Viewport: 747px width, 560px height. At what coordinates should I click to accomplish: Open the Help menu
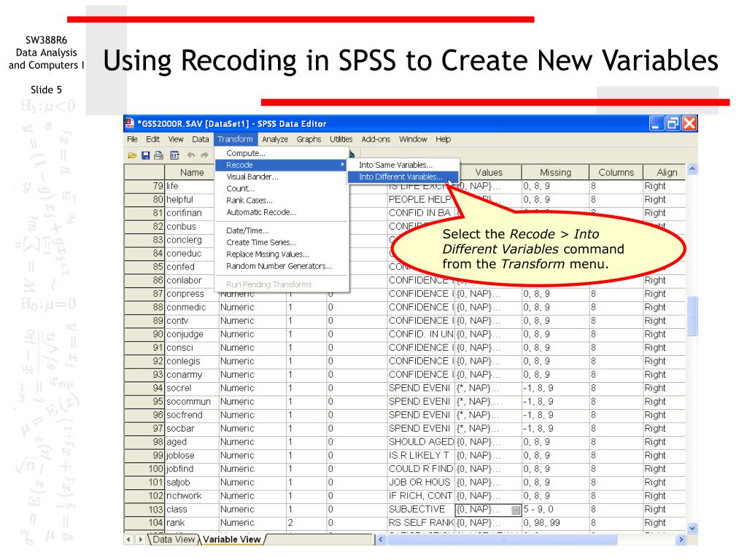(443, 139)
